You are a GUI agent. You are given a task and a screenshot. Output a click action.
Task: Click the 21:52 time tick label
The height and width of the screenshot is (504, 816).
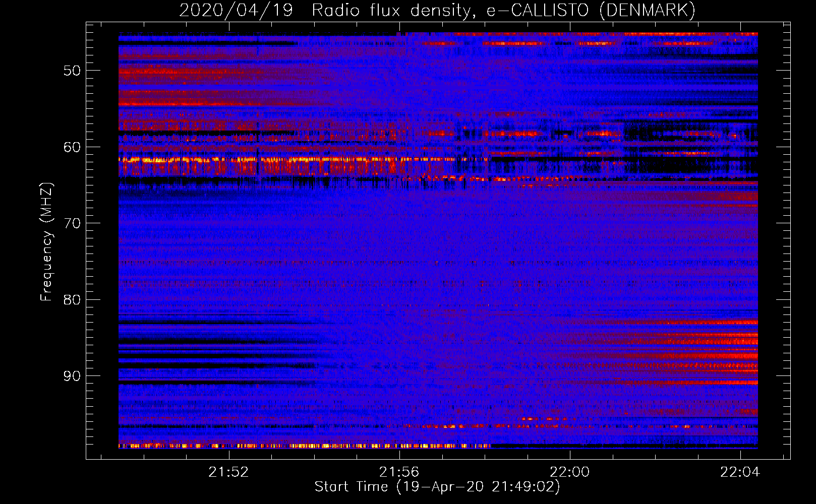(x=229, y=472)
